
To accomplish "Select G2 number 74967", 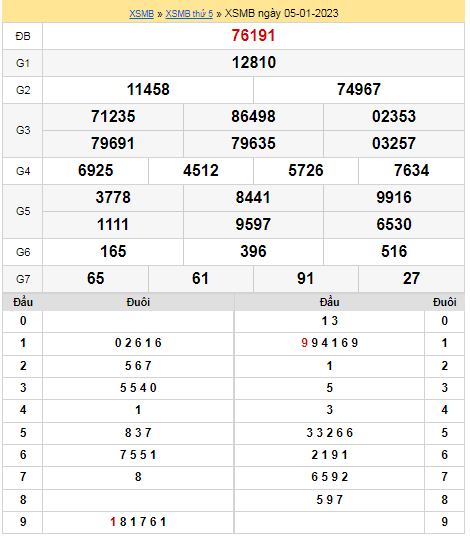I will (x=359, y=90).
